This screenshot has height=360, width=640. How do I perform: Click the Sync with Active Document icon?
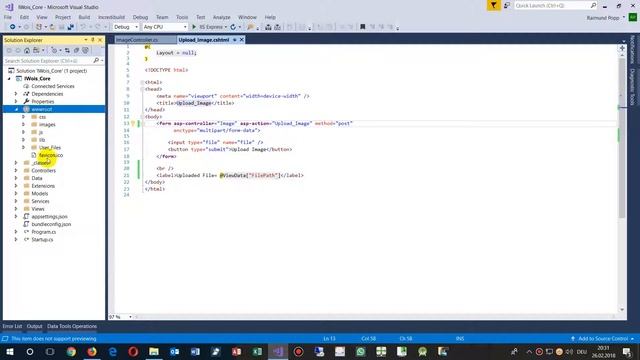[67, 50]
